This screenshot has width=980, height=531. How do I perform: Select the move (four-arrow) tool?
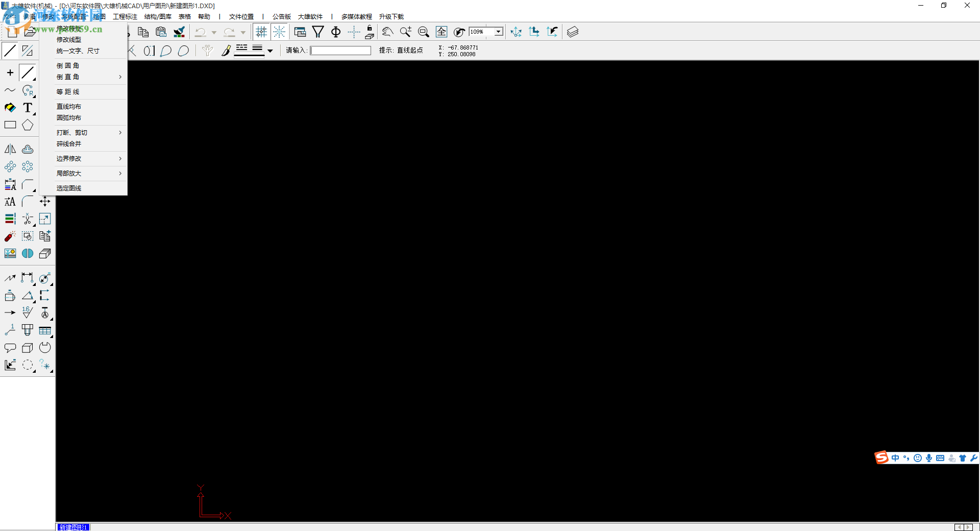[x=45, y=202]
